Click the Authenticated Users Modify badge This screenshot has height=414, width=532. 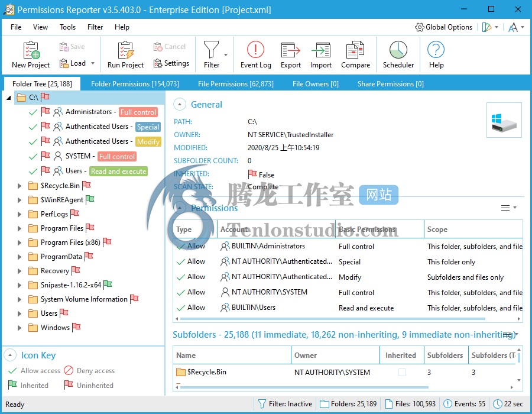pos(148,141)
